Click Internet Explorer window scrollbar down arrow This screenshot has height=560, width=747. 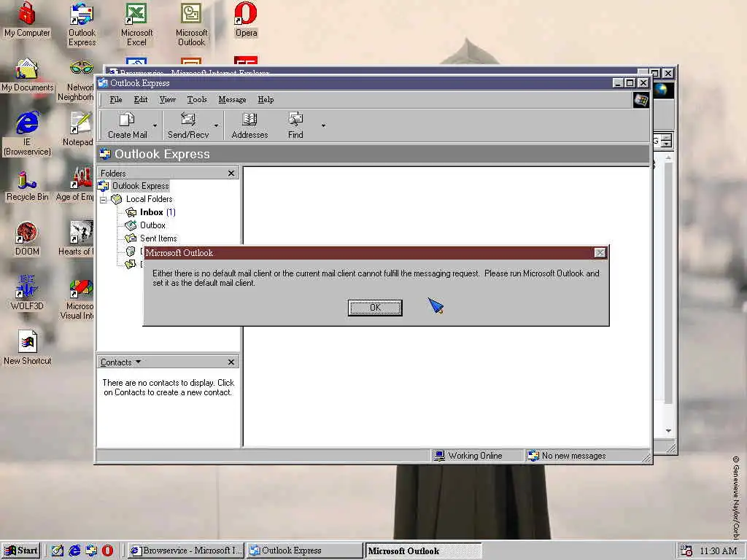(x=668, y=430)
